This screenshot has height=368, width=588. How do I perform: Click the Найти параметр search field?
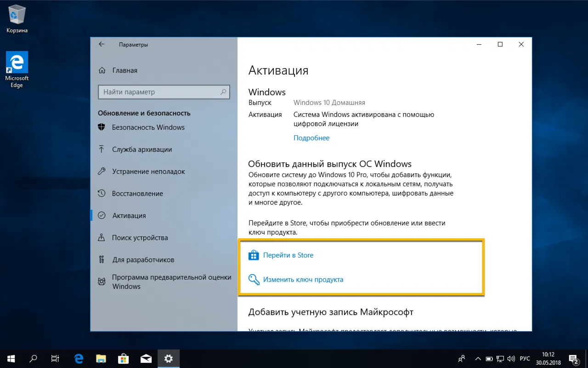pyautogui.click(x=164, y=92)
